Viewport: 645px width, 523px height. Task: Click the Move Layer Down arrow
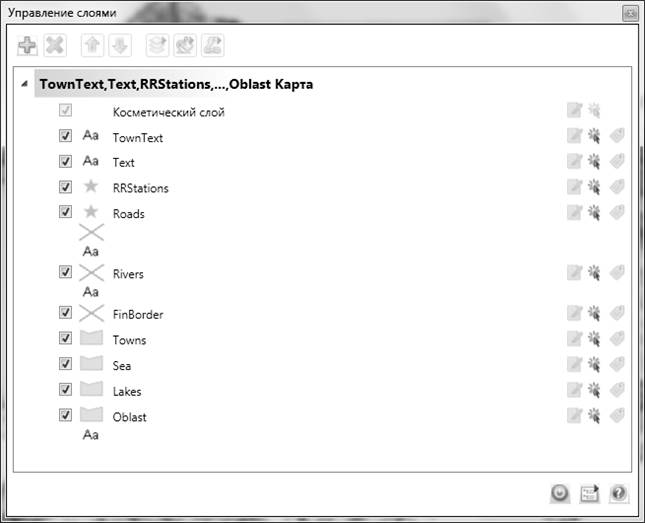tap(118, 45)
